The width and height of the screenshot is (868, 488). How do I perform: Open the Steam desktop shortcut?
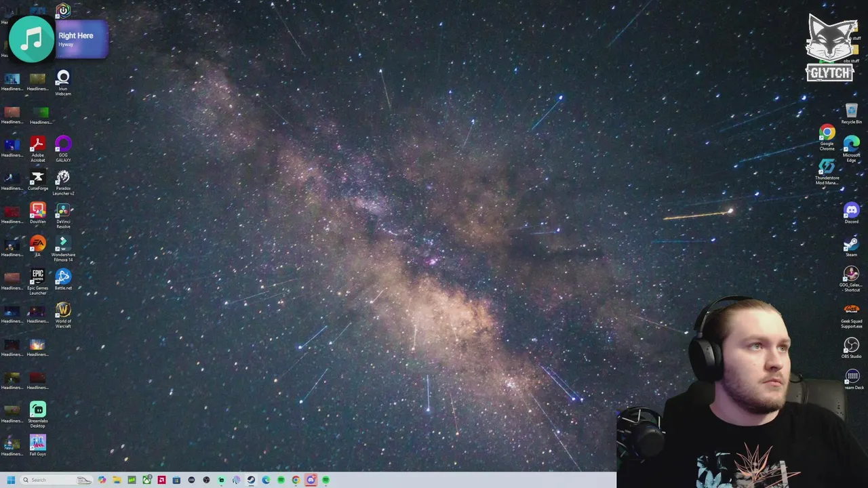pos(851,247)
